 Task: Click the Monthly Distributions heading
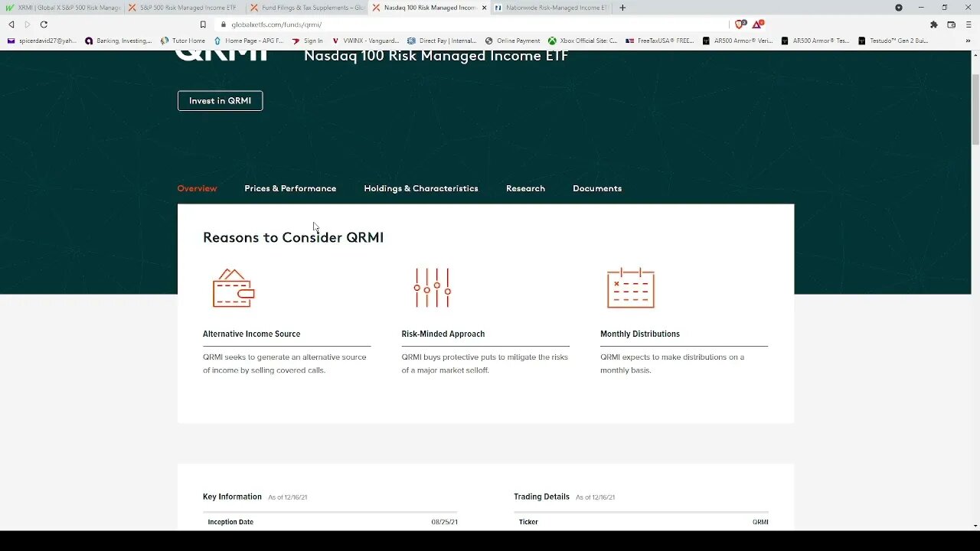[x=640, y=334]
